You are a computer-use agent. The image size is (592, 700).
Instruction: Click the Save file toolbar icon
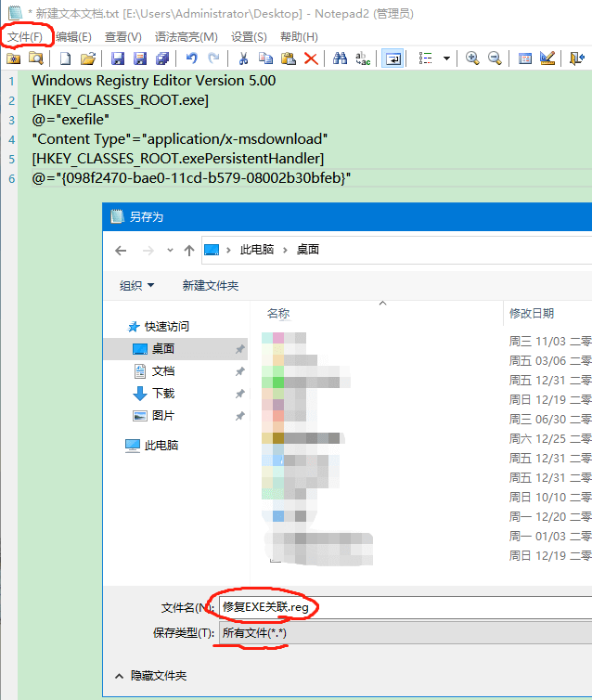coord(118,58)
